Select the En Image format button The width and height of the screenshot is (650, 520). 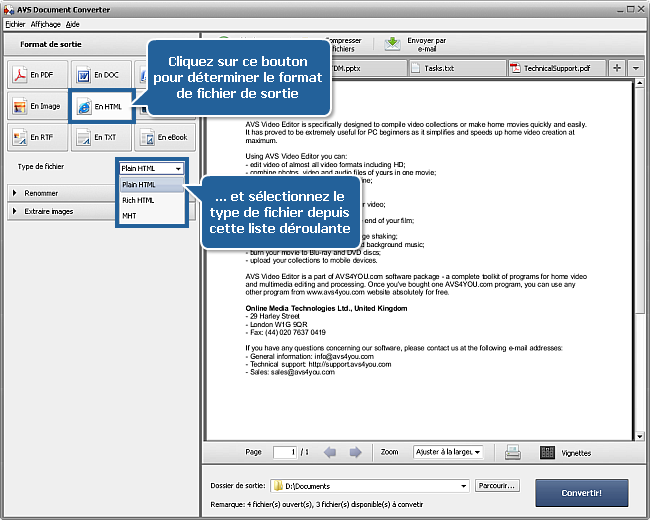37,106
